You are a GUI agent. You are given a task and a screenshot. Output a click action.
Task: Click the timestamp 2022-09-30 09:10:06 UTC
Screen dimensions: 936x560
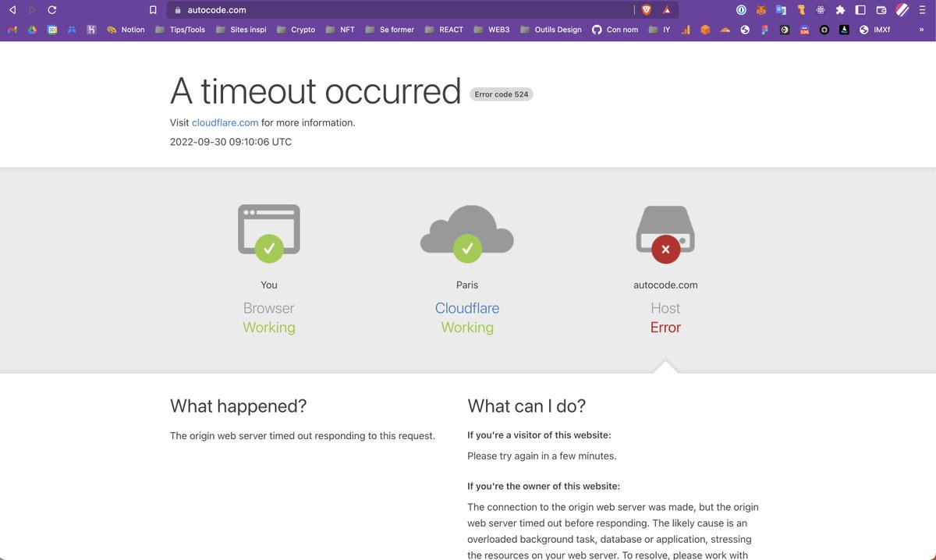(231, 142)
